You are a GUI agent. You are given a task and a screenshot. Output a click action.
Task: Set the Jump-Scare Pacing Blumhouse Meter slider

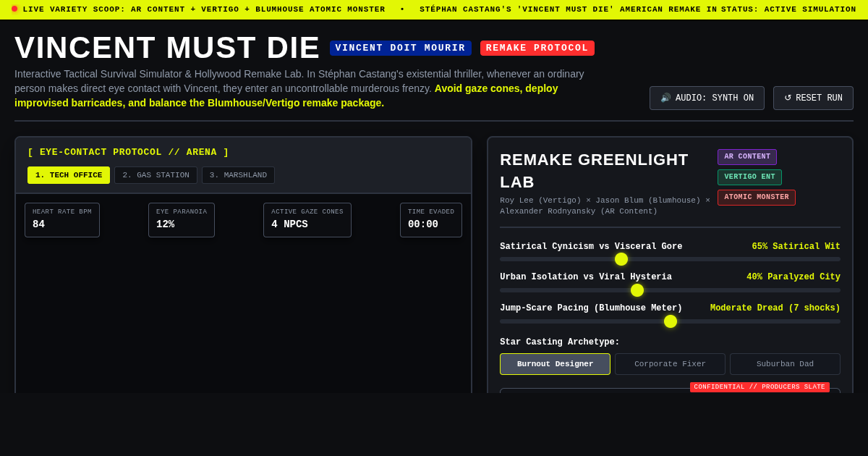[670, 321]
